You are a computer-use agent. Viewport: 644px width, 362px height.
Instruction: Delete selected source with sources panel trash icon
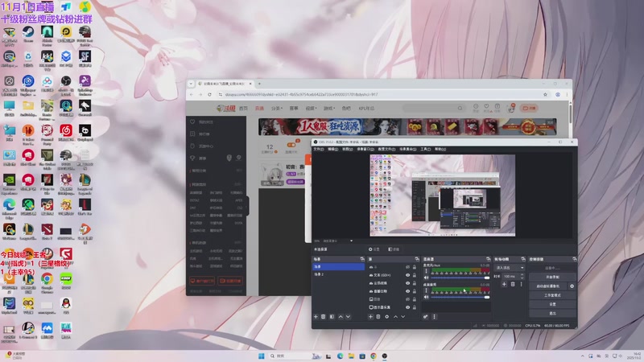(378, 317)
